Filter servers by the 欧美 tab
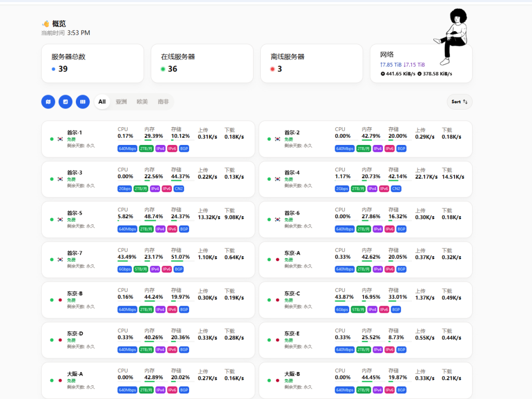This screenshot has height=399, width=532. [x=142, y=102]
